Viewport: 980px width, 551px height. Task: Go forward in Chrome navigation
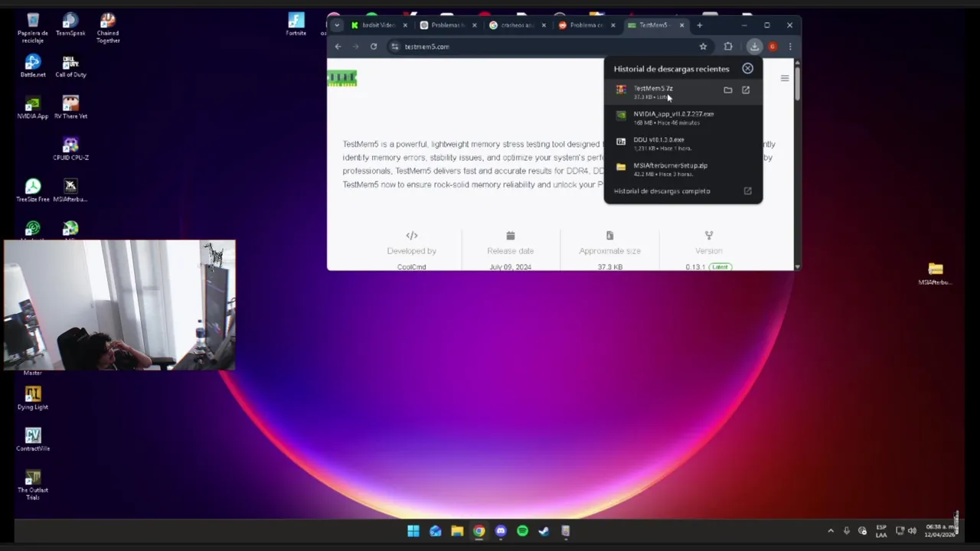click(x=356, y=47)
